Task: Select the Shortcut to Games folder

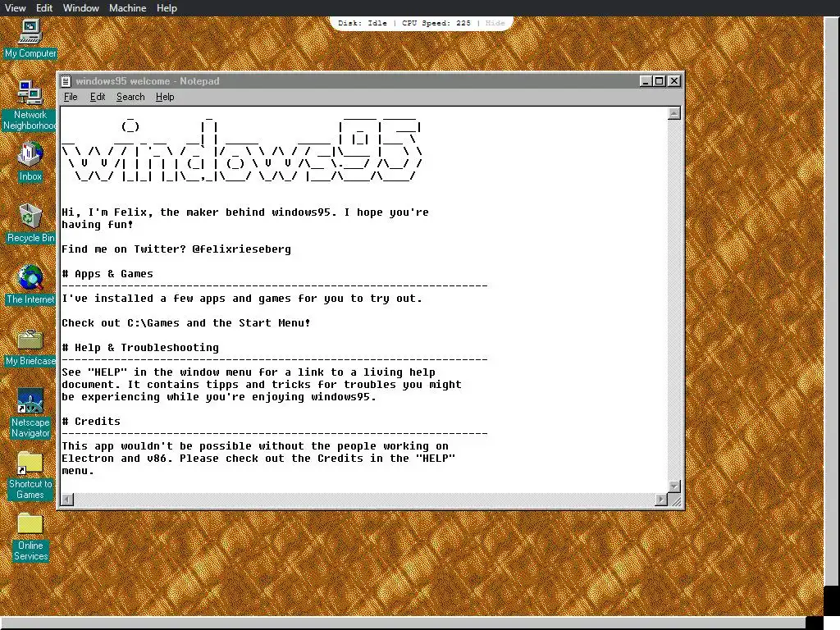Action: [x=30, y=475]
